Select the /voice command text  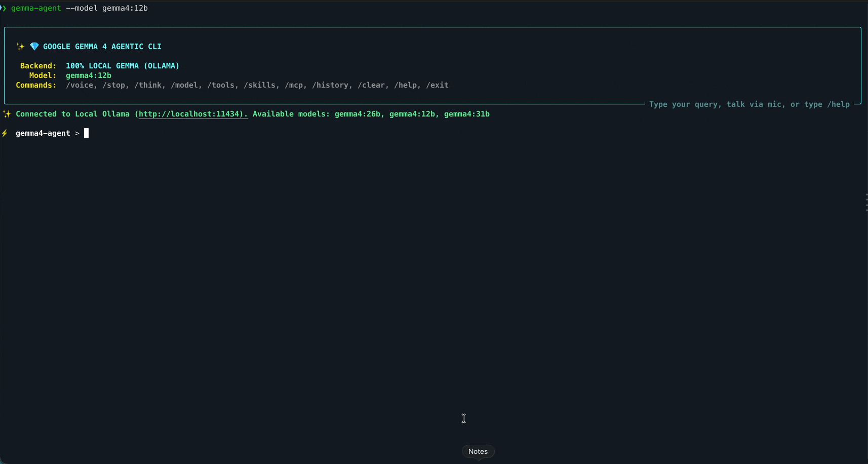point(80,85)
